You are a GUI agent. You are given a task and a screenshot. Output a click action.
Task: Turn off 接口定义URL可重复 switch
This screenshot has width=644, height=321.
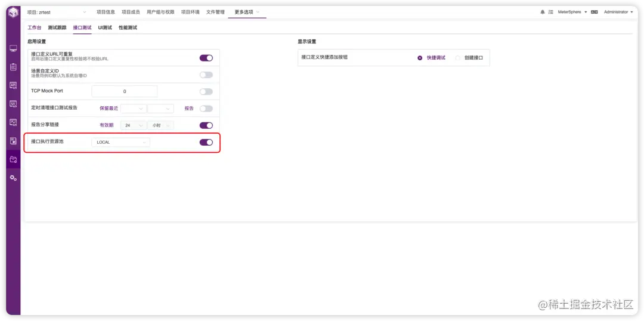[206, 58]
